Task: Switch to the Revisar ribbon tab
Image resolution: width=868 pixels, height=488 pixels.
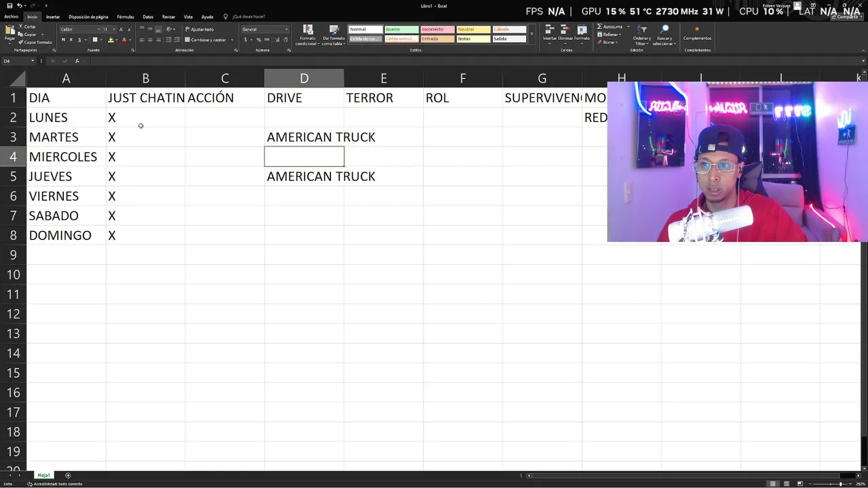Action: (168, 17)
